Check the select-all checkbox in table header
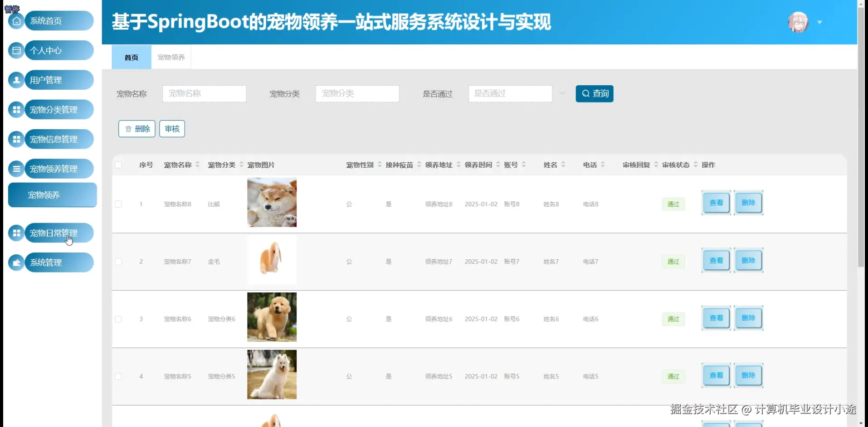Screen dimensions: 868x427 pos(118,165)
